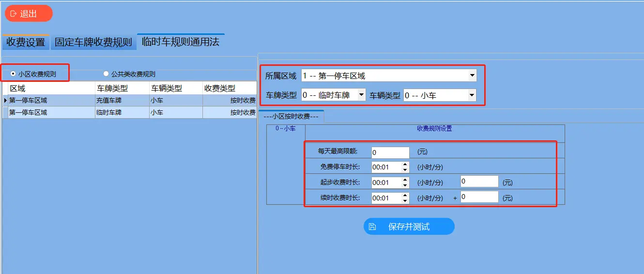644x274 pixels.
Task: Click 小车 cell in the 临时车牌 row
Action: click(176, 112)
